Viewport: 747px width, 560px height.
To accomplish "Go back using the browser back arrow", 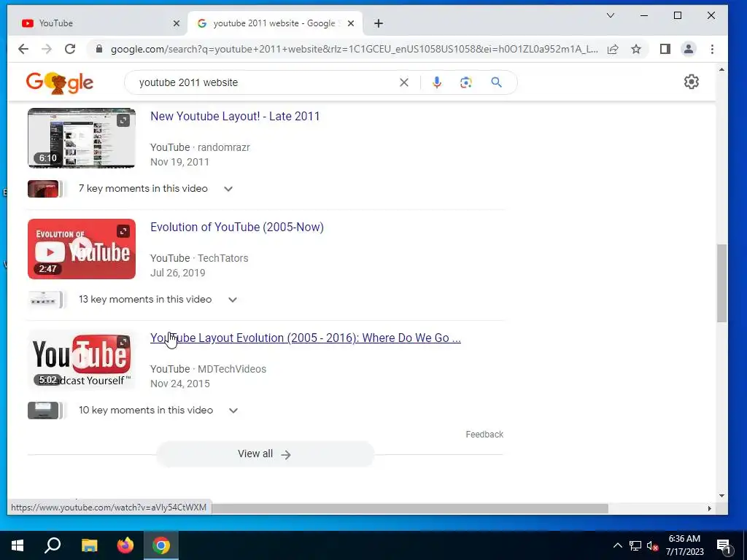I will pos(23,49).
